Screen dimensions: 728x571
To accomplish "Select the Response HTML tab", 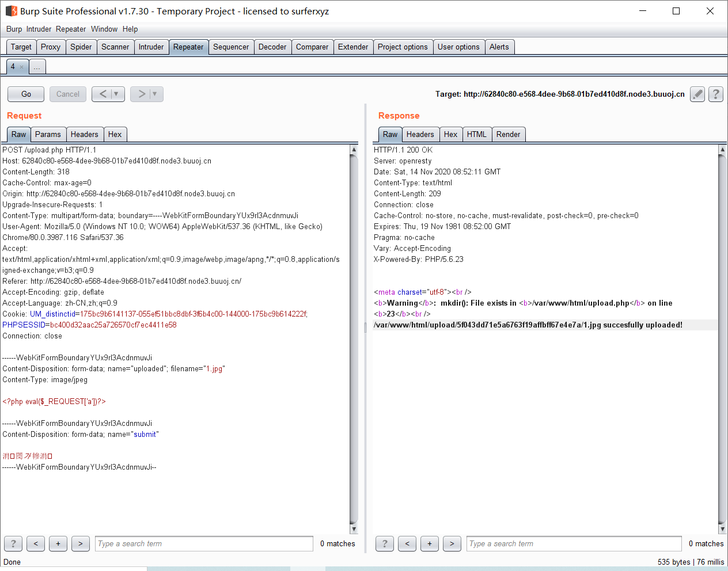I will point(477,134).
